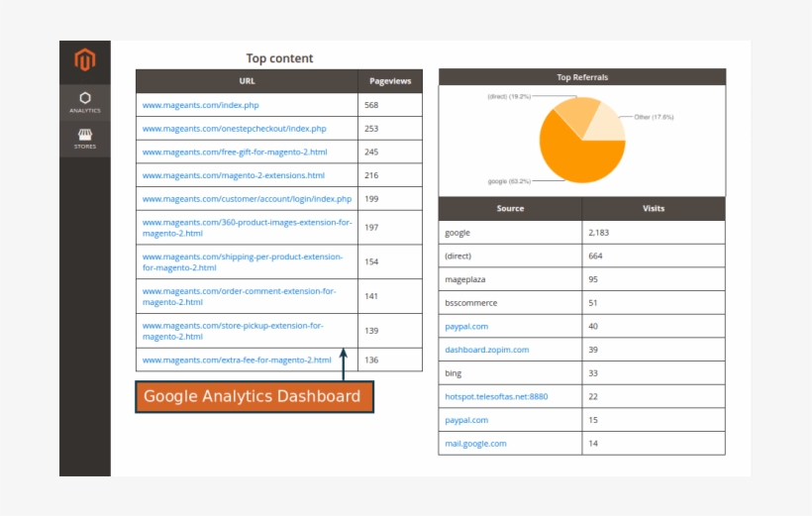Click the Magento logo icon
Image resolution: width=812 pixels, height=516 pixels.
pos(85,59)
